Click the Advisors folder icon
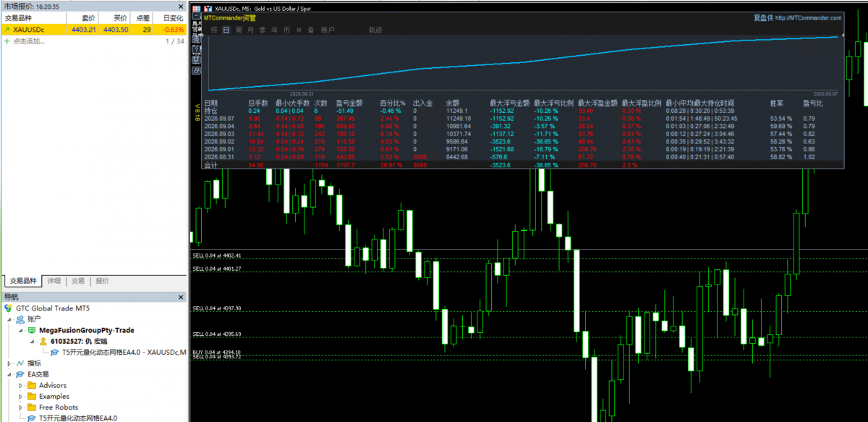 click(x=32, y=385)
